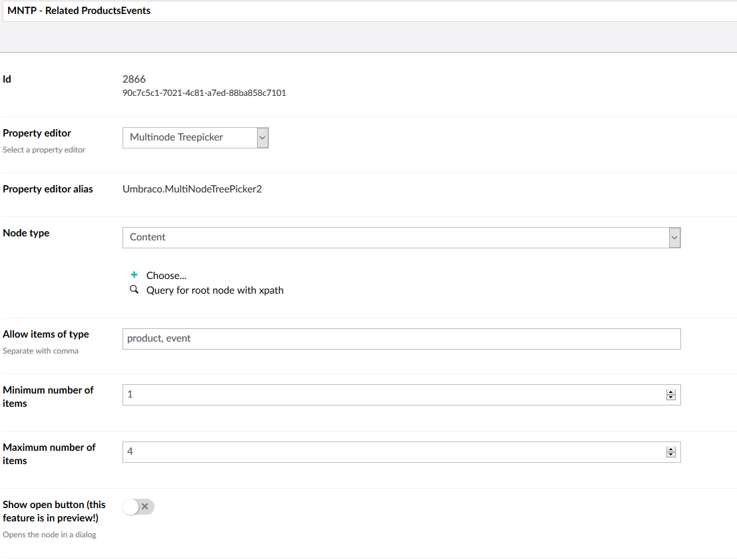Open the Node type dropdown showing Content
Viewport: 737px width, 560px height.
(399, 237)
